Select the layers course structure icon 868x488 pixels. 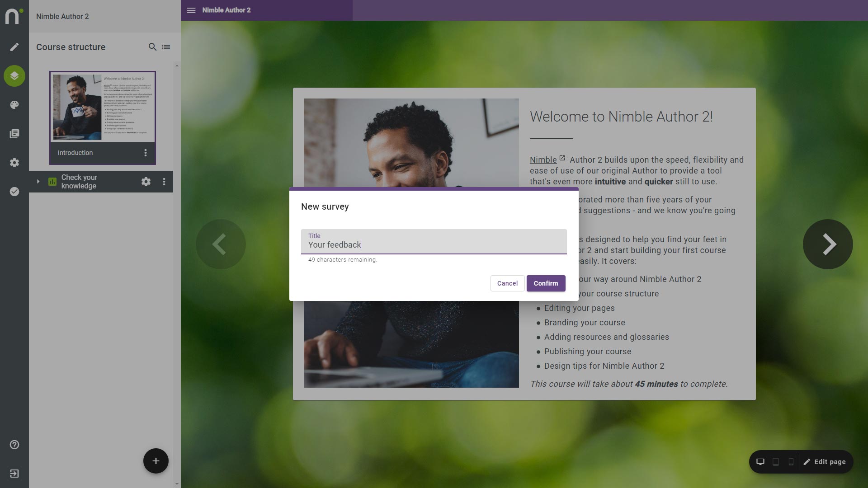tap(14, 76)
